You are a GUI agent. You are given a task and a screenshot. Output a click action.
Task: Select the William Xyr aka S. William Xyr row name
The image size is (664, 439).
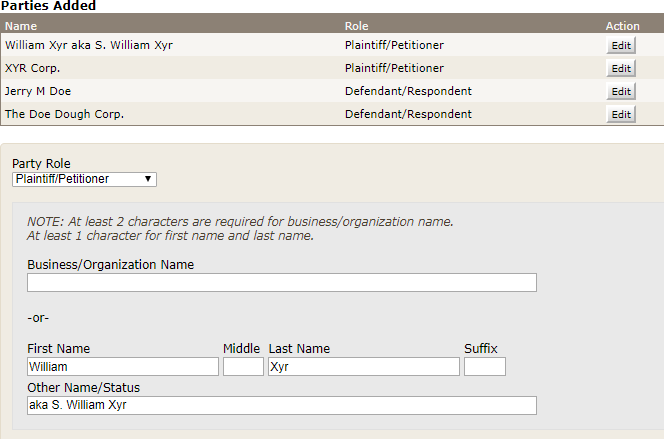(x=89, y=46)
